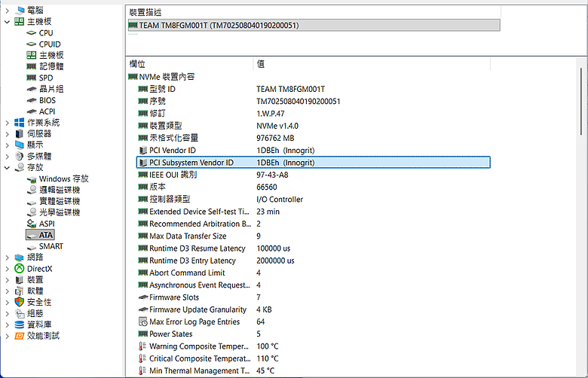Screen dimensions: 588x378
Task: Open the ACPI chip icon
Action: [x=32, y=111]
